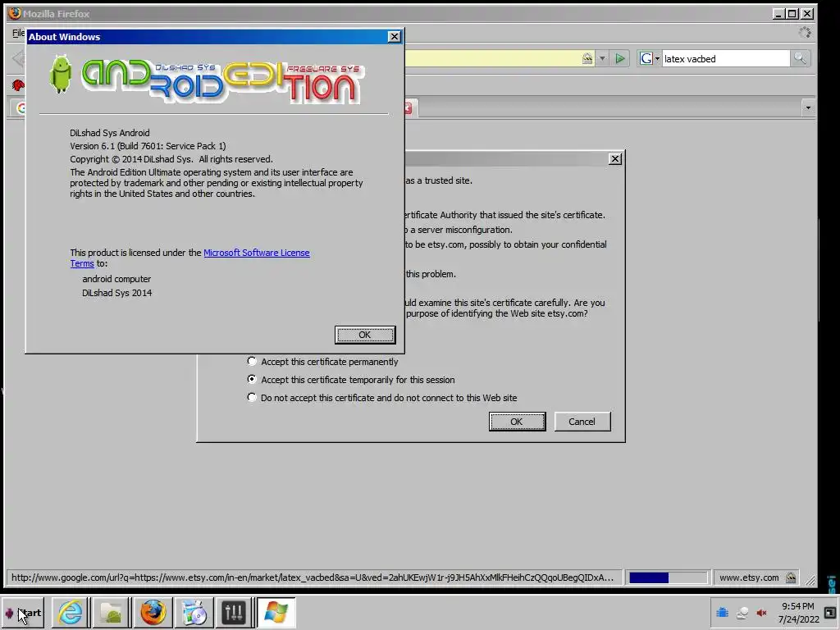The image size is (840, 630).
Task: Open the Start menu
Action: tap(24, 613)
